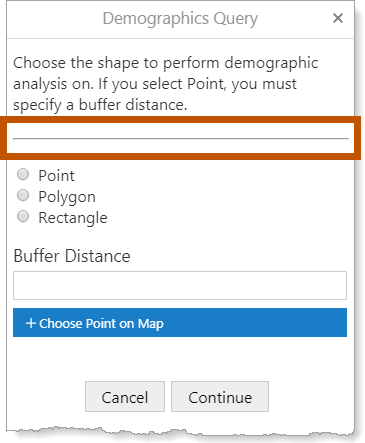Screen dimensions: 365x443
Task: Select the Polygon radio button
Action: (x=23, y=195)
